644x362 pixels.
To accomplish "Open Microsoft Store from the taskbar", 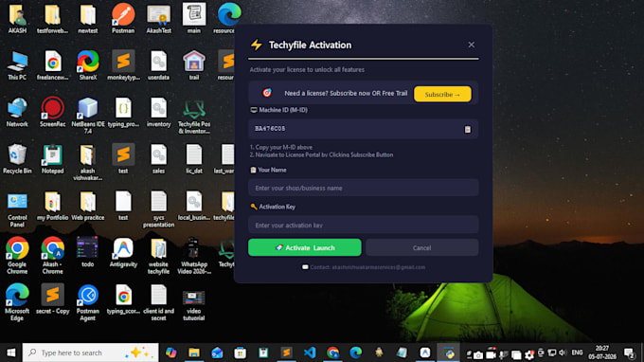I will (241, 353).
